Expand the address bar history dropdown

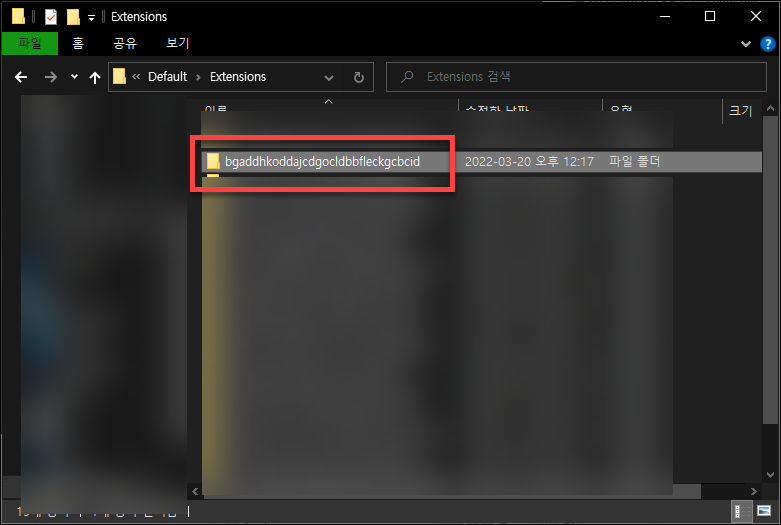[x=329, y=78]
